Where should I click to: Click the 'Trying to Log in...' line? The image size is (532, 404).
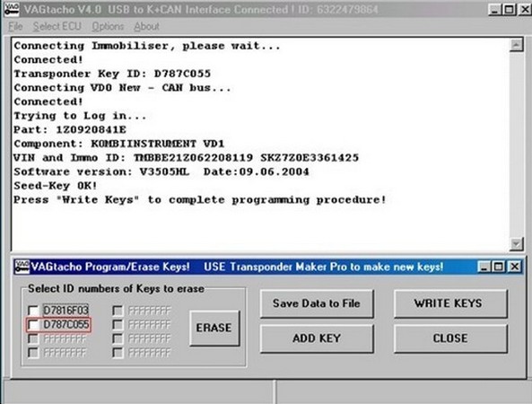pyautogui.click(x=80, y=116)
